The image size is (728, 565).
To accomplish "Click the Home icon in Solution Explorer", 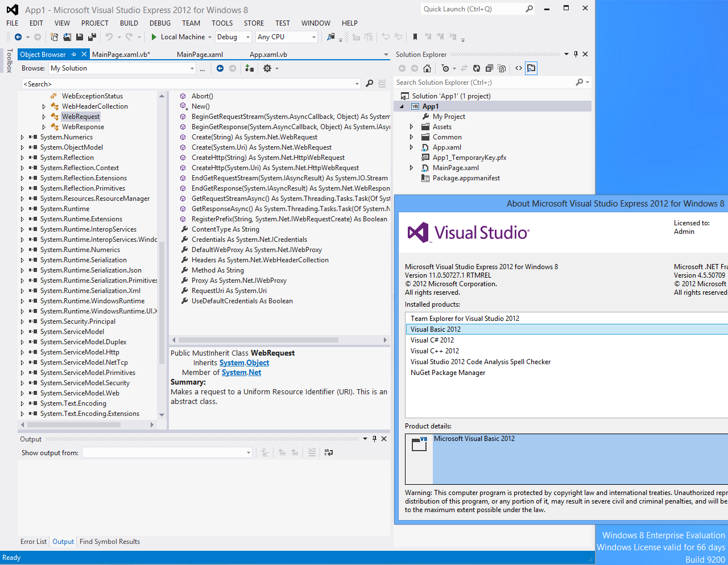I will pyautogui.click(x=427, y=68).
